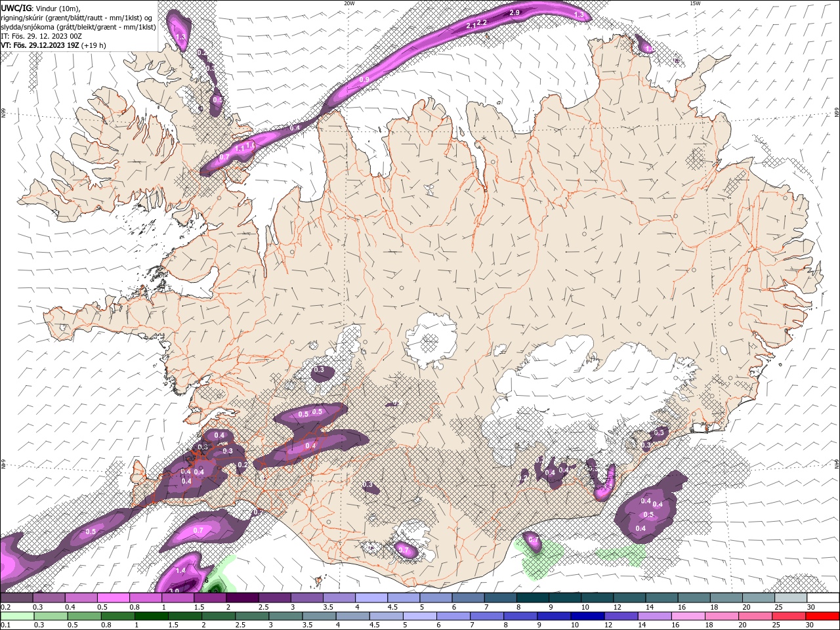
Task: Click bottom legend pink swatch between 16 and 18
Action: (x=690, y=616)
